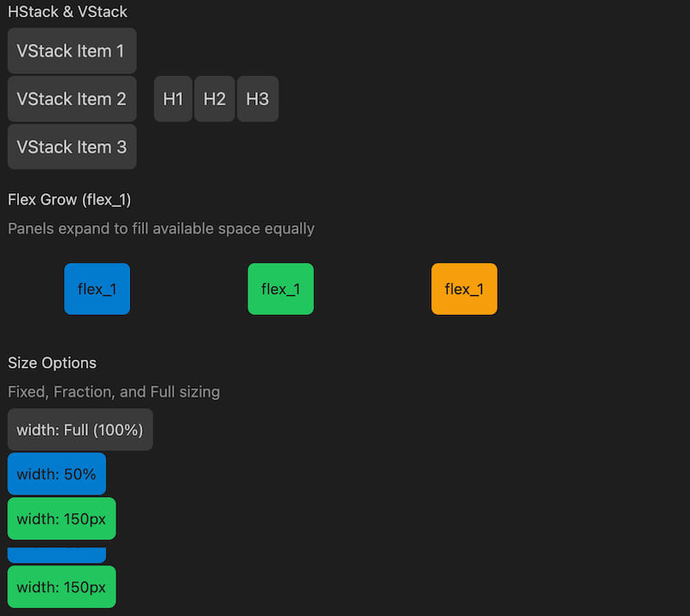Click the H1 box in HStack
The width and height of the screenshot is (690, 616).
pyautogui.click(x=173, y=99)
